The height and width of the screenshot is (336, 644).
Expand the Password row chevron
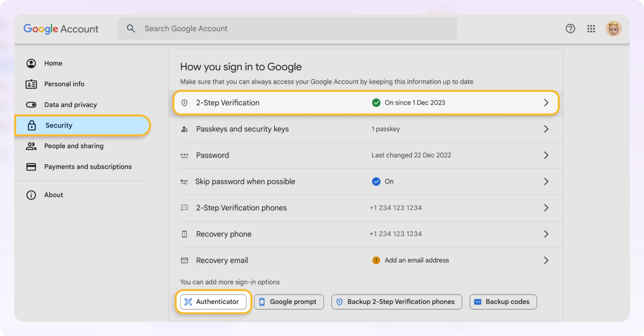[x=547, y=155]
